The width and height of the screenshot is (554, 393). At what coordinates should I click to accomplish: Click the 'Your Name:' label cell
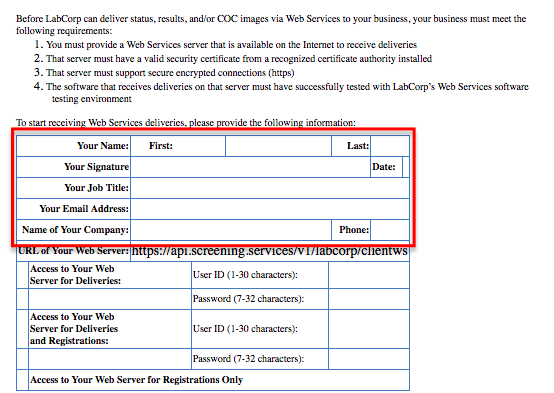(x=73, y=146)
